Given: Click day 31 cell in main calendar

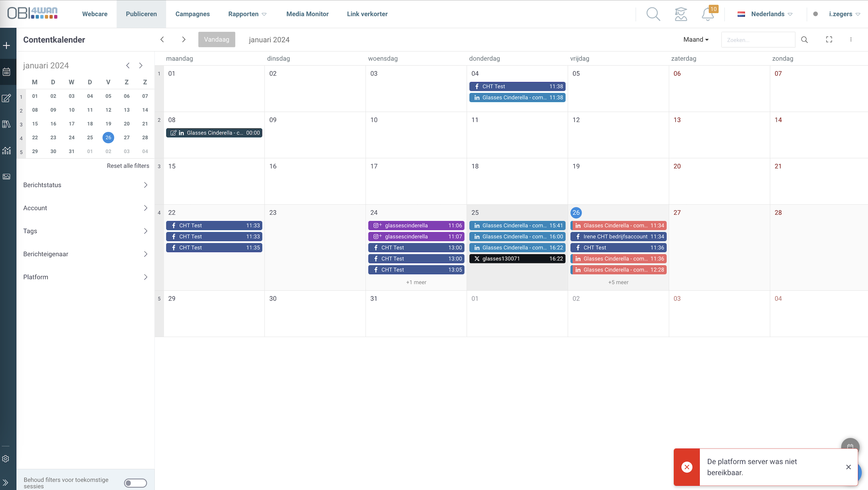Looking at the screenshot, I should [x=416, y=313].
